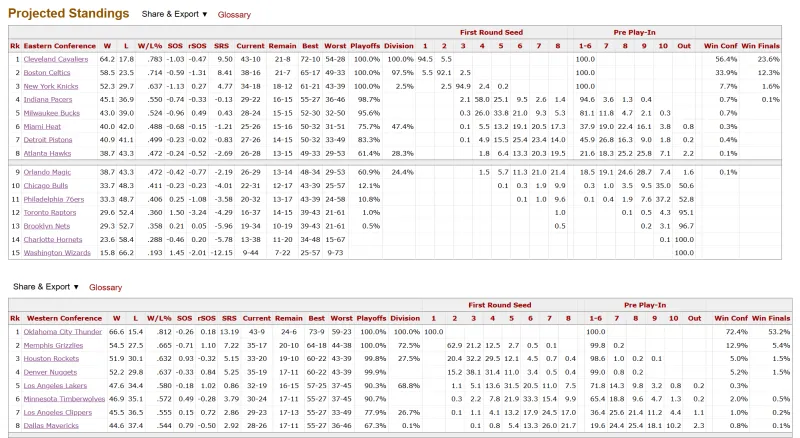Image resolution: width=800 pixels, height=438 pixels.
Task: Open the Glossary link next to Projected Standings
Action: coord(234,15)
